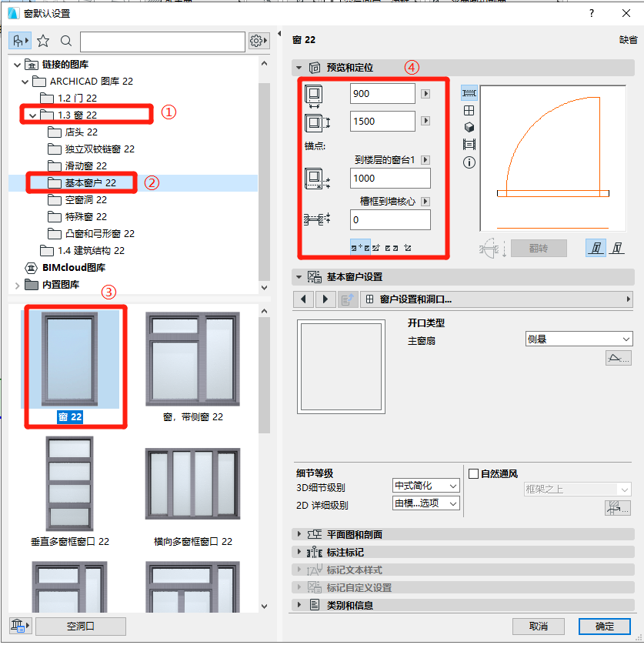Enable the 自然通风 checkbox
The width and height of the screenshot is (644, 645).
click(x=472, y=473)
